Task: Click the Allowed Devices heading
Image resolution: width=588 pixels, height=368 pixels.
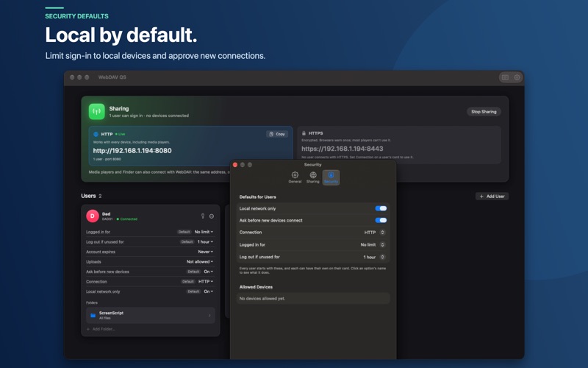Action: pyautogui.click(x=256, y=287)
